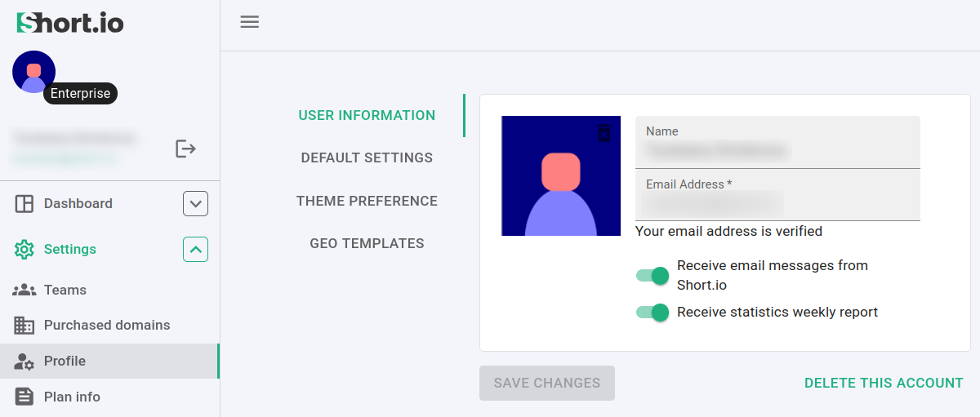The width and height of the screenshot is (980, 417).
Task: Expand the Dashboard dropdown chevron
Action: pyautogui.click(x=195, y=204)
